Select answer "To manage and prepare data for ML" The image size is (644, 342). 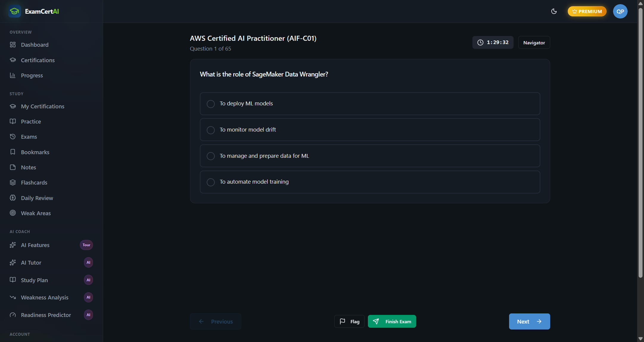click(370, 156)
